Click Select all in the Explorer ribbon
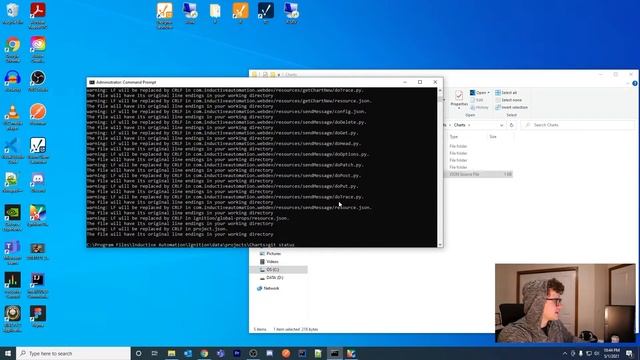640x360 pixels. (x=506, y=93)
